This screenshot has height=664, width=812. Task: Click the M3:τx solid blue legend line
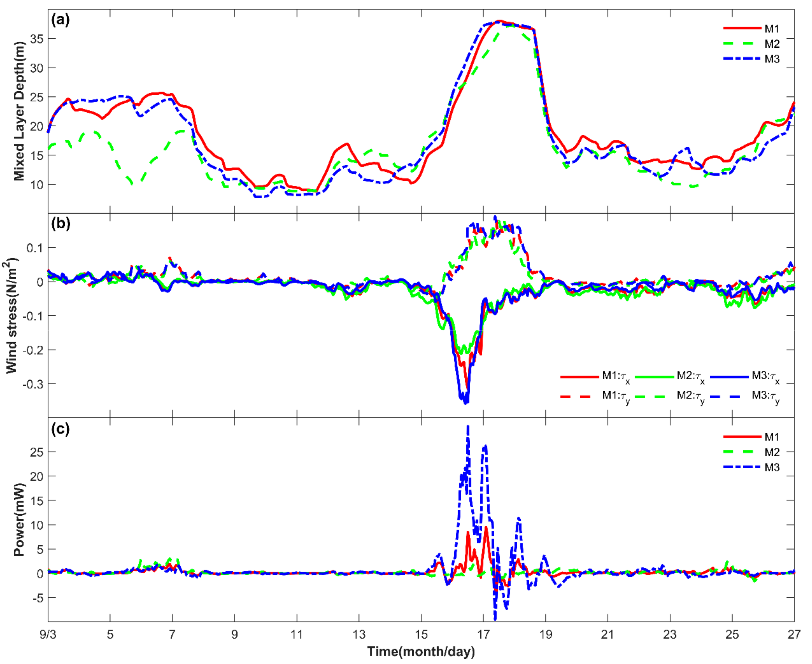[729, 377]
